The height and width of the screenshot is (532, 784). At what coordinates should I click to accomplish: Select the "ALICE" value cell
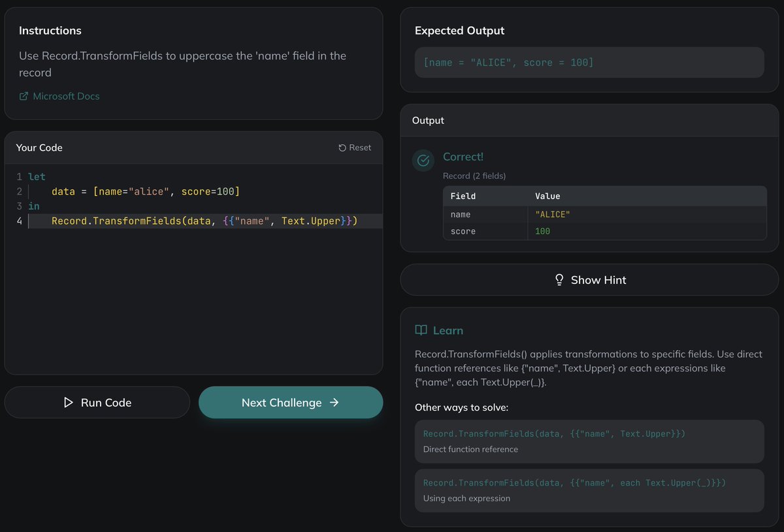click(647, 214)
